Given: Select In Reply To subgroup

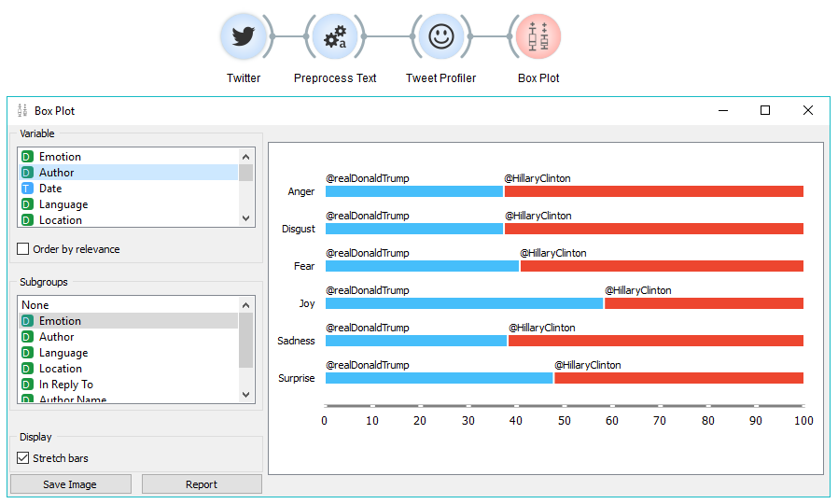Looking at the screenshot, I should (65, 385).
